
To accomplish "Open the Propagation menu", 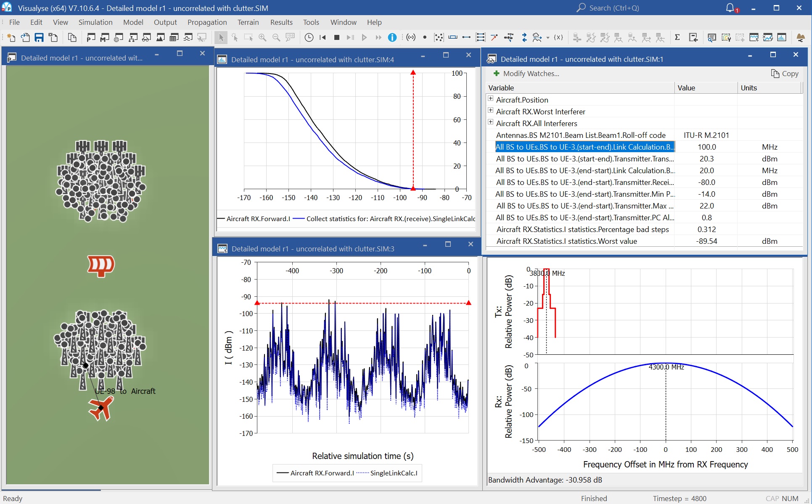I will click(x=207, y=22).
